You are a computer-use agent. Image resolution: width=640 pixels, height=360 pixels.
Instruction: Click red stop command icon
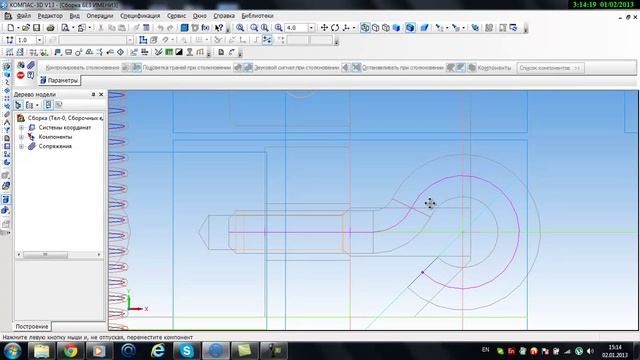20,75
